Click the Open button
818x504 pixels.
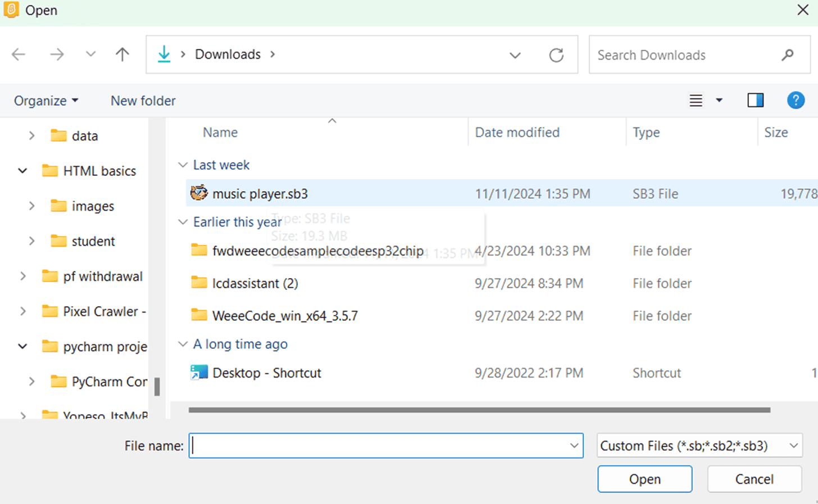pyautogui.click(x=644, y=479)
